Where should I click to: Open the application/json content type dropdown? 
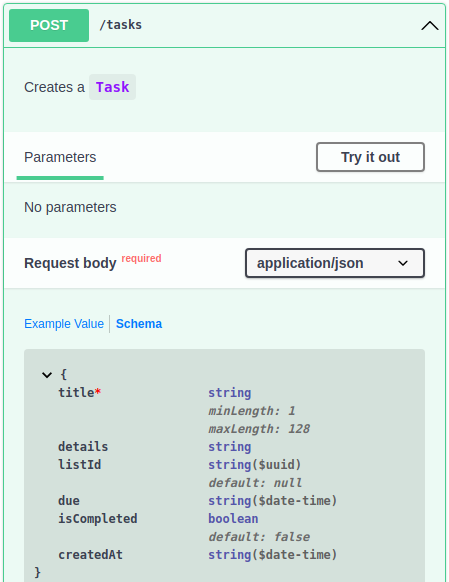pyautogui.click(x=335, y=263)
